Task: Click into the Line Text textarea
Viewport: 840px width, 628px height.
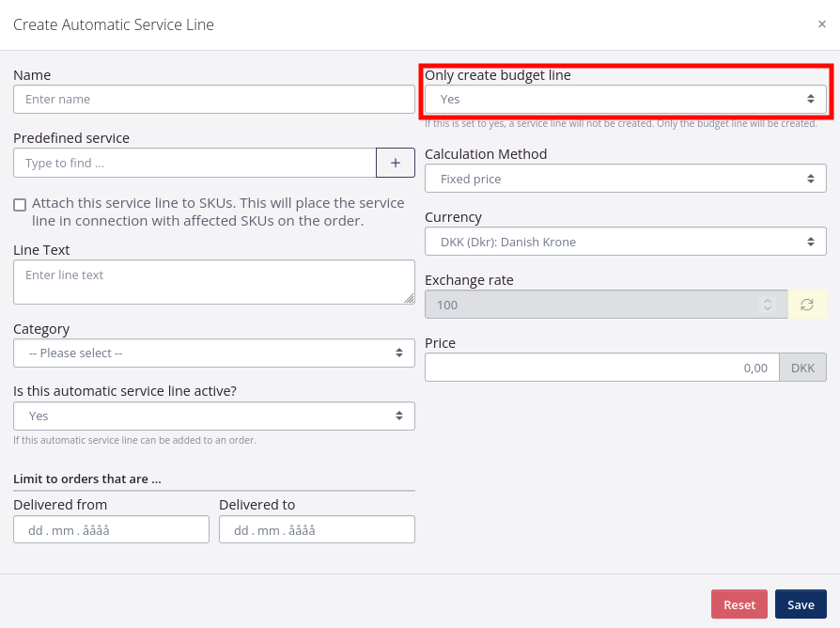Action: 213,282
